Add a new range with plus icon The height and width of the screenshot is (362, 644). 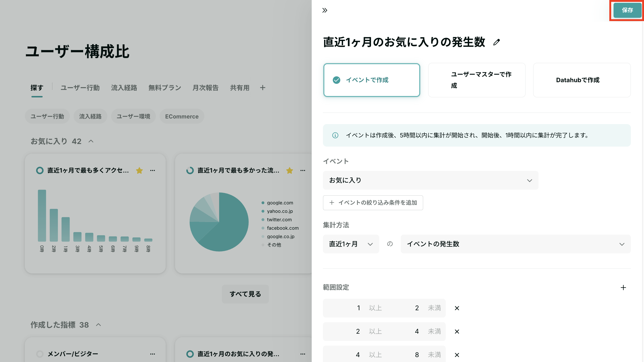(623, 288)
